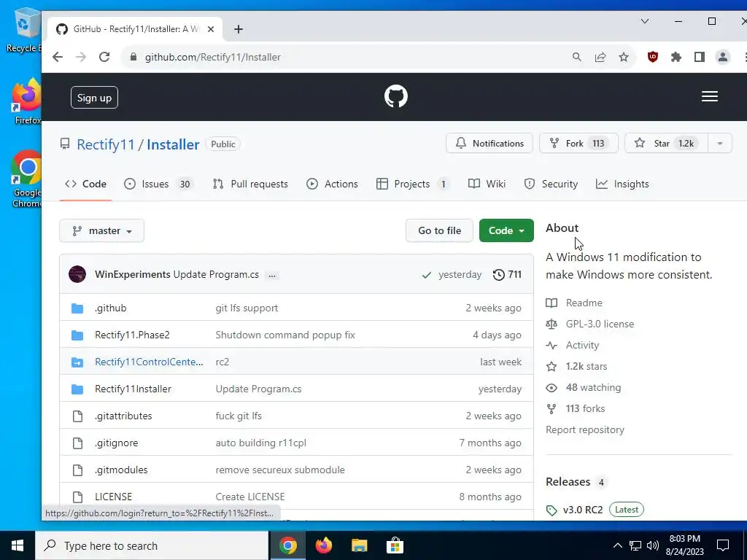Click the 113 forks link

click(x=576, y=408)
